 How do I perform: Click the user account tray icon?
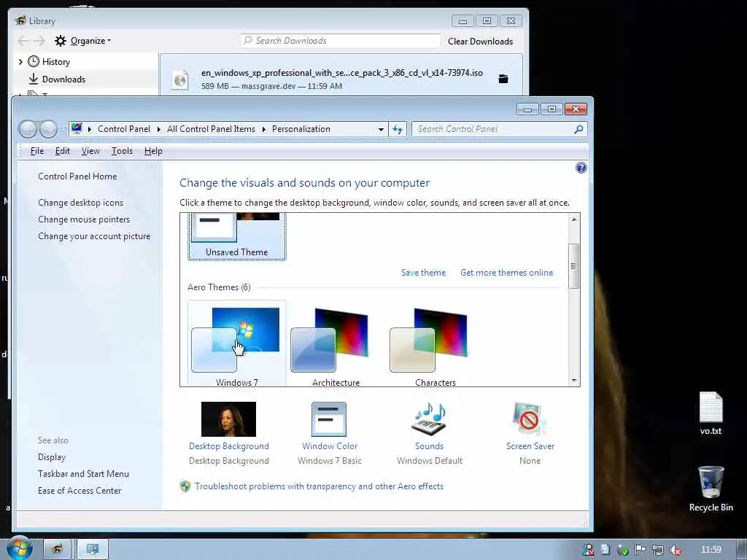589,550
